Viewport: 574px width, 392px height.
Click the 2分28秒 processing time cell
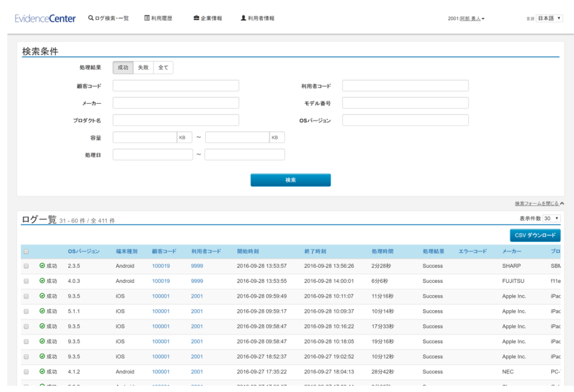381,266
